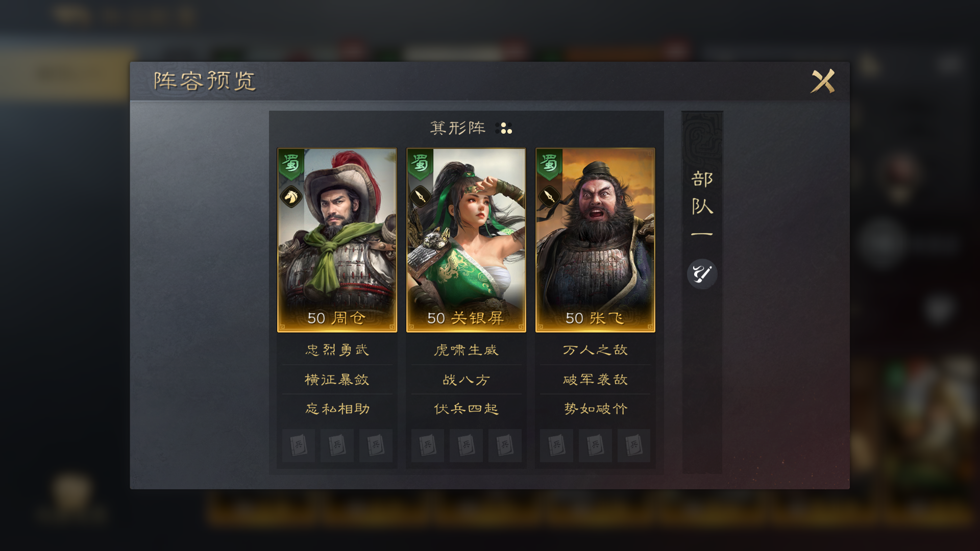Open the 周仓 general portrait card

[x=337, y=240]
